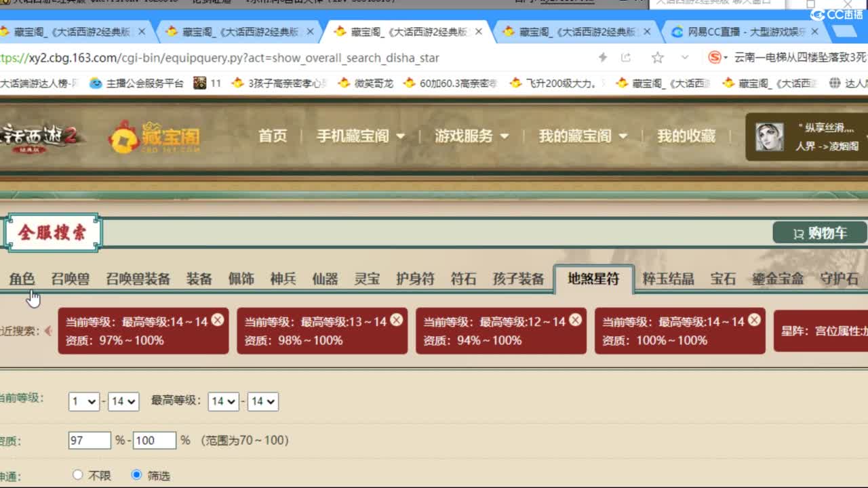Close the second 藏宝阁 browser tab

(311, 31)
